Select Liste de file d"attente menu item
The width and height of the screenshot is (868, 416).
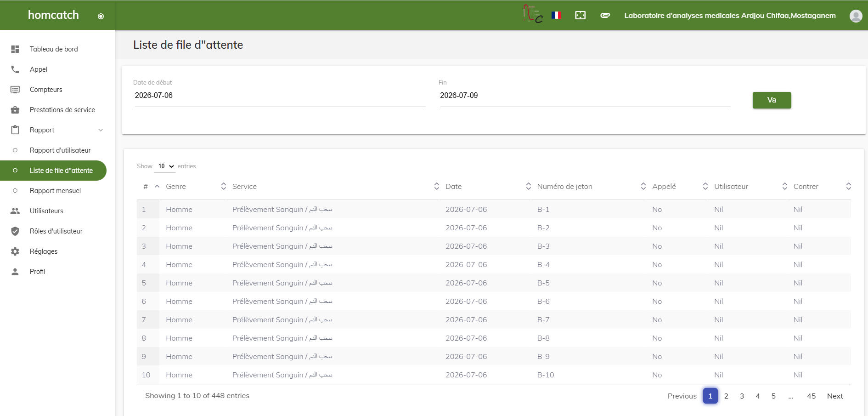pyautogui.click(x=53, y=171)
